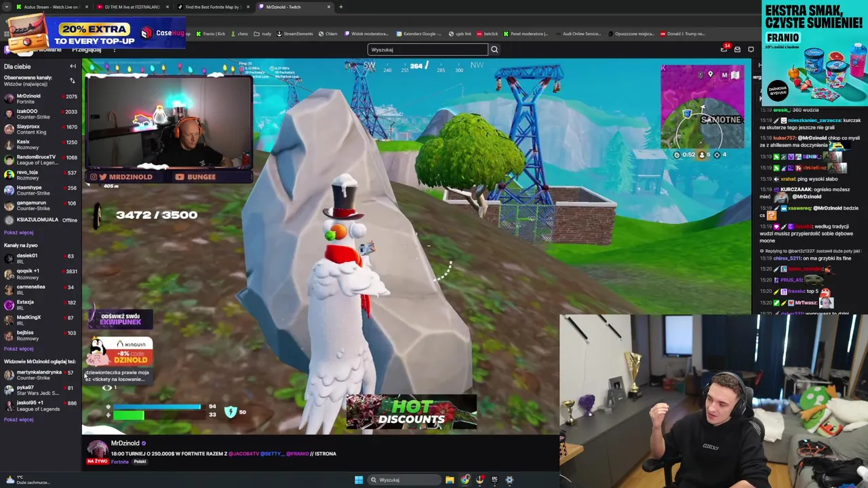
Task: Open the ujeb link bookmark
Action: (460, 34)
